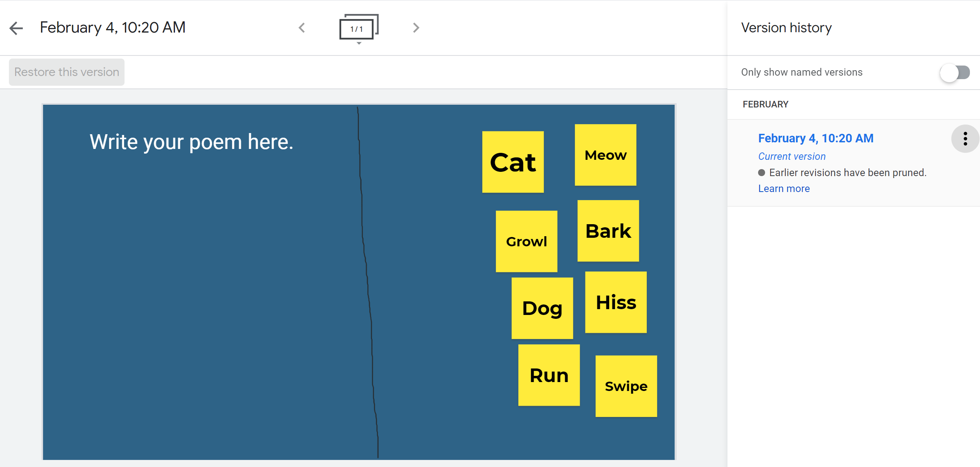Screen dimensions: 980x467
Task: Open the version options three-dot menu
Action: (965, 138)
